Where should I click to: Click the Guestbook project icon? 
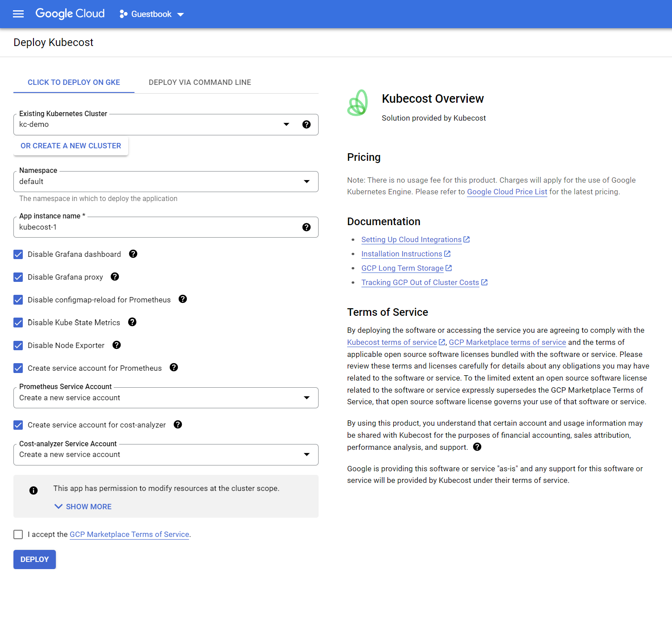point(123,14)
